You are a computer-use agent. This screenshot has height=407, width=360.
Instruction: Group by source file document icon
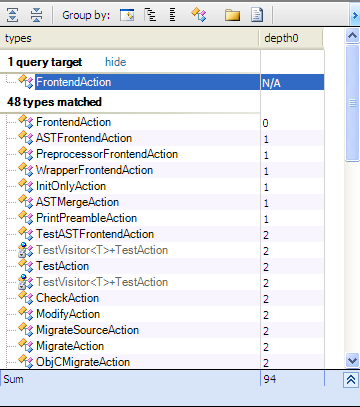click(x=257, y=15)
